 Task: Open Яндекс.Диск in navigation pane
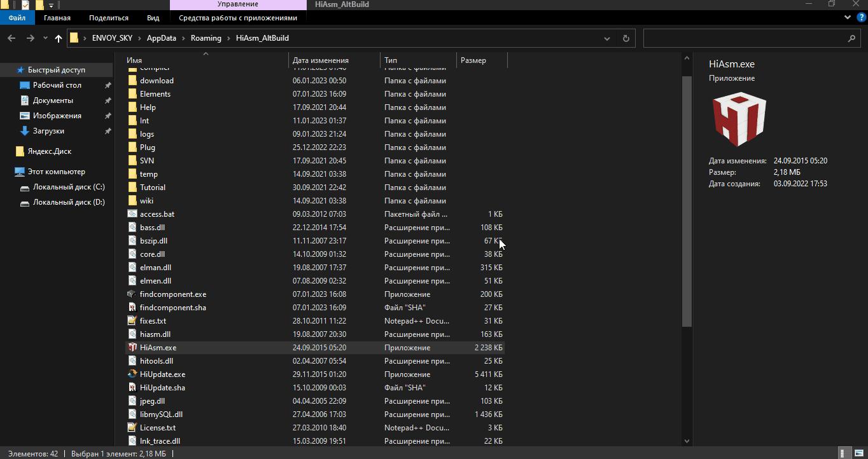click(x=49, y=151)
